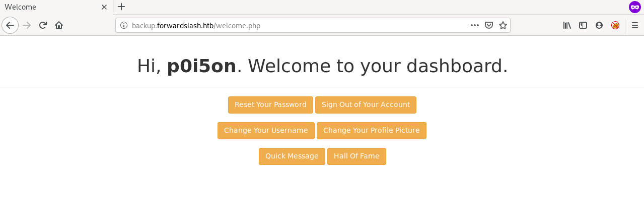Reload the current page
This screenshot has width=644, height=217.
(x=43, y=25)
